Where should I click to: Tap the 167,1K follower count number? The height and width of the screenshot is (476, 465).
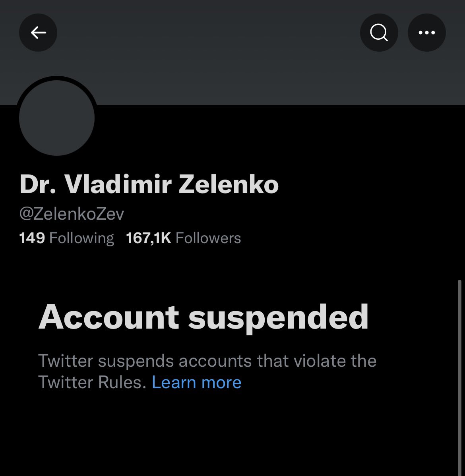point(148,238)
